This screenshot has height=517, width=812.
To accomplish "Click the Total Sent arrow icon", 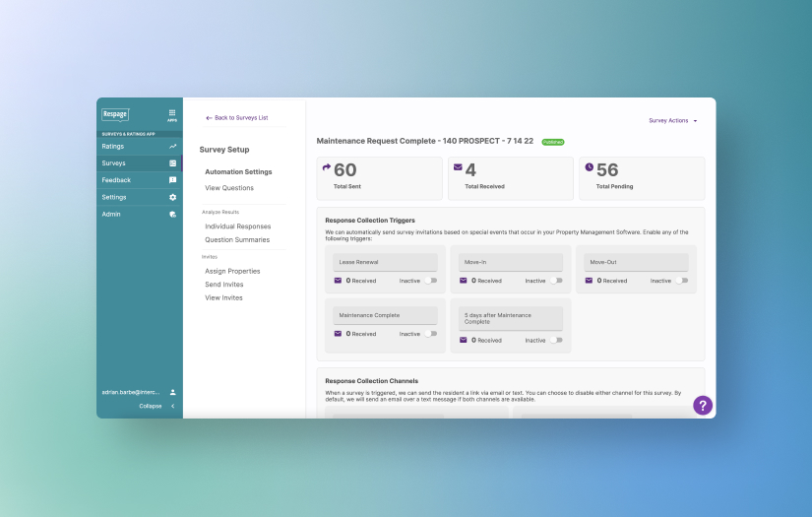I will tap(326, 166).
